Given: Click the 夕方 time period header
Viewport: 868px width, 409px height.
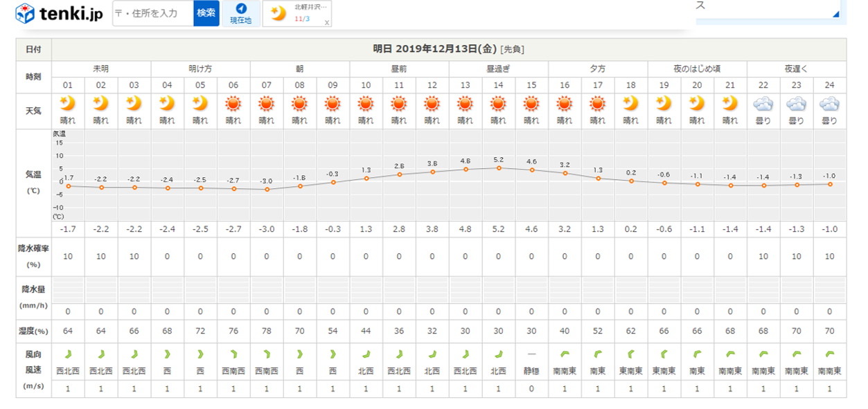Looking at the screenshot, I should (x=598, y=69).
